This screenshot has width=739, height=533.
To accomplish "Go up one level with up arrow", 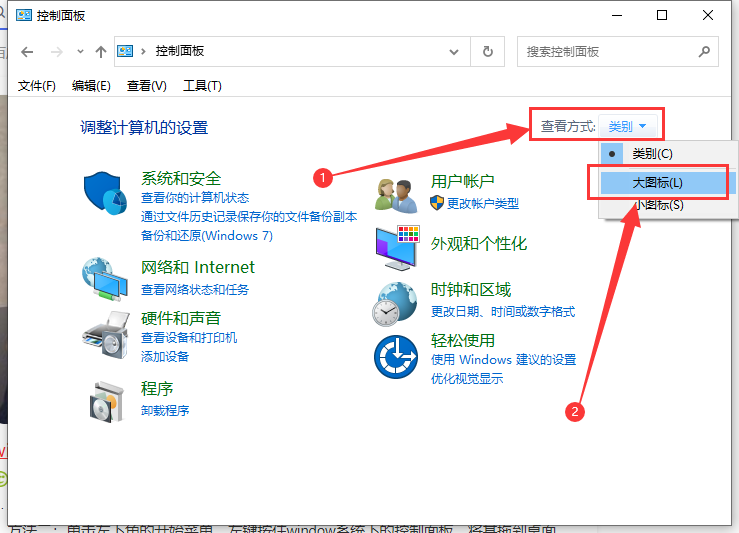I will pos(100,51).
